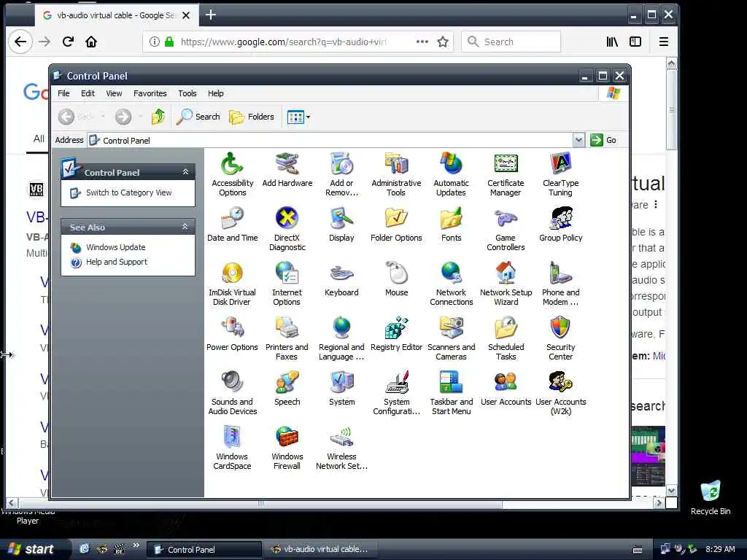Open Date and Time settings

pyautogui.click(x=232, y=225)
